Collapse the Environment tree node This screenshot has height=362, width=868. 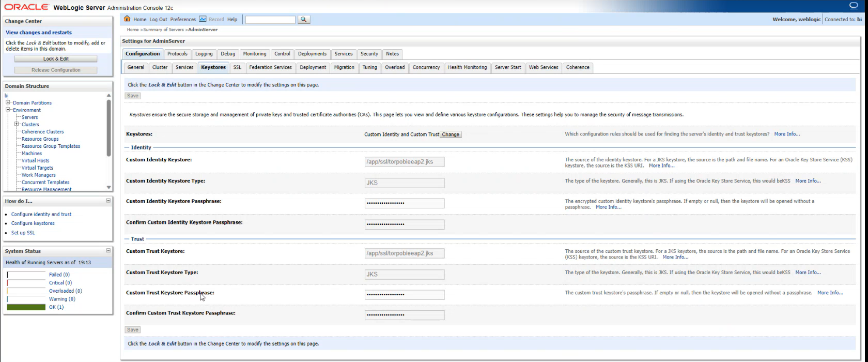pos(8,110)
